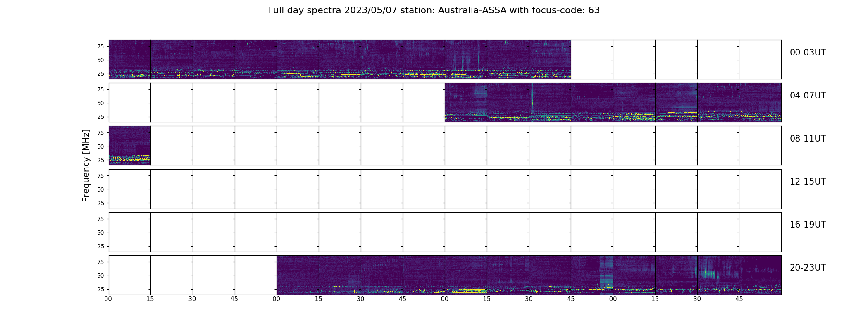This screenshot has width=868, height=331.
Task: Click the '50' tick in the 04-07UT row
Action: pos(100,103)
